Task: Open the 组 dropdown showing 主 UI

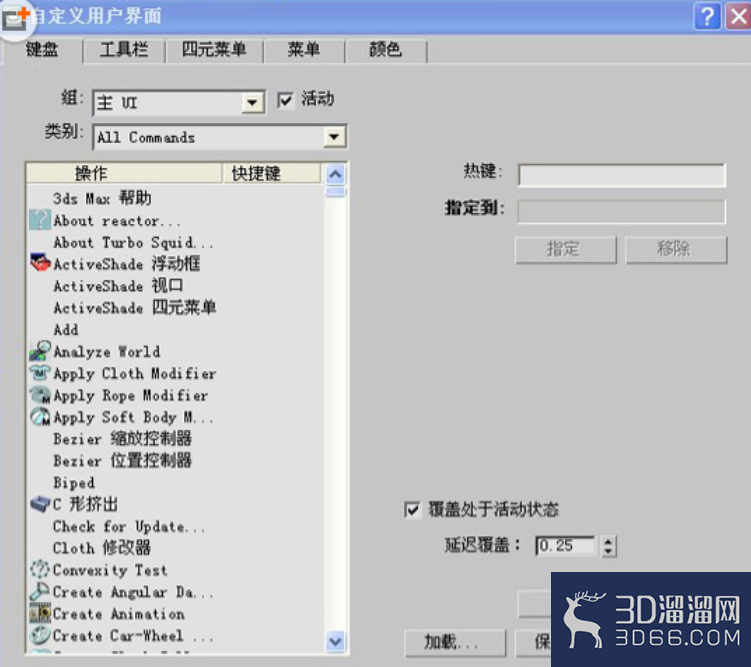Action: (x=179, y=102)
